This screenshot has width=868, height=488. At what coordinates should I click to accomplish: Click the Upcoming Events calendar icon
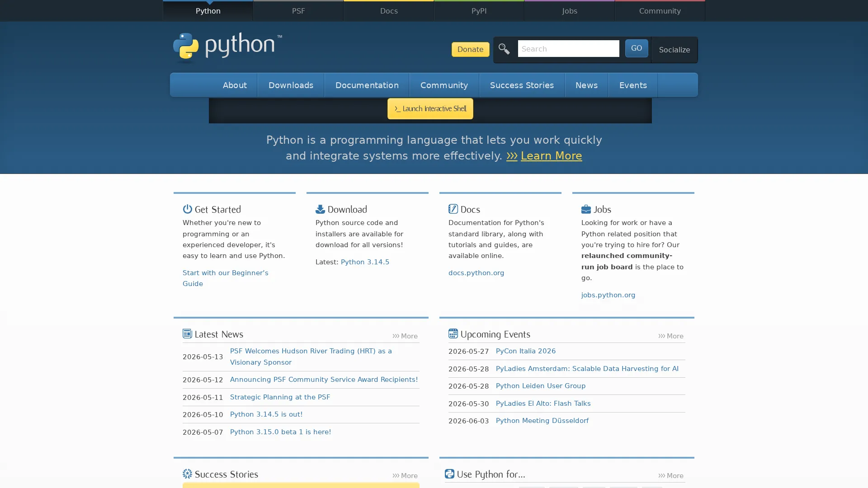point(453,333)
